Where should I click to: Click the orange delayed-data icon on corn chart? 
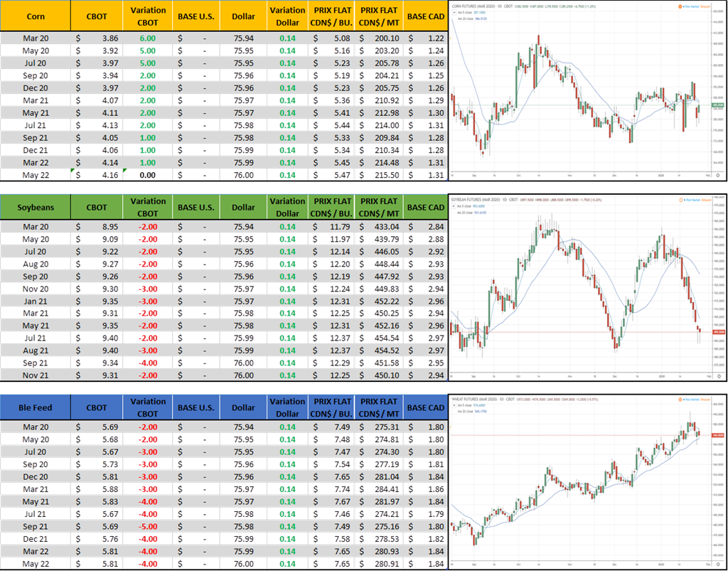[x=680, y=6]
